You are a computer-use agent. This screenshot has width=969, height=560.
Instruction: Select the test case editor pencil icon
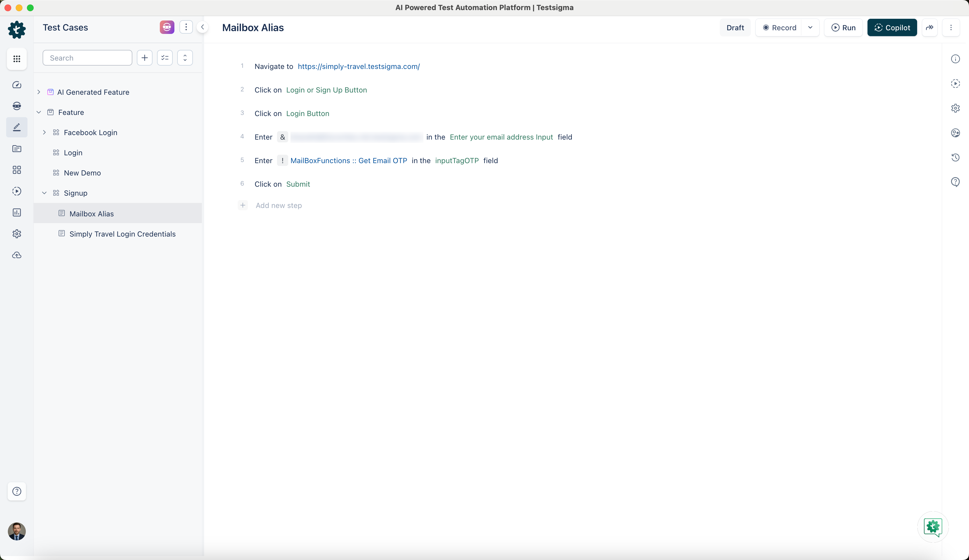pyautogui.click(x=17, y=127)
